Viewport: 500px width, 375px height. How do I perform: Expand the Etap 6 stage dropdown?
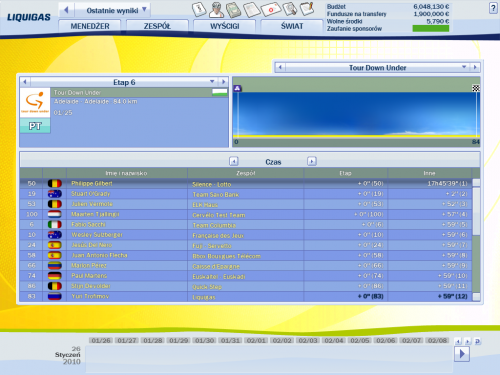[x=212, y=82]
